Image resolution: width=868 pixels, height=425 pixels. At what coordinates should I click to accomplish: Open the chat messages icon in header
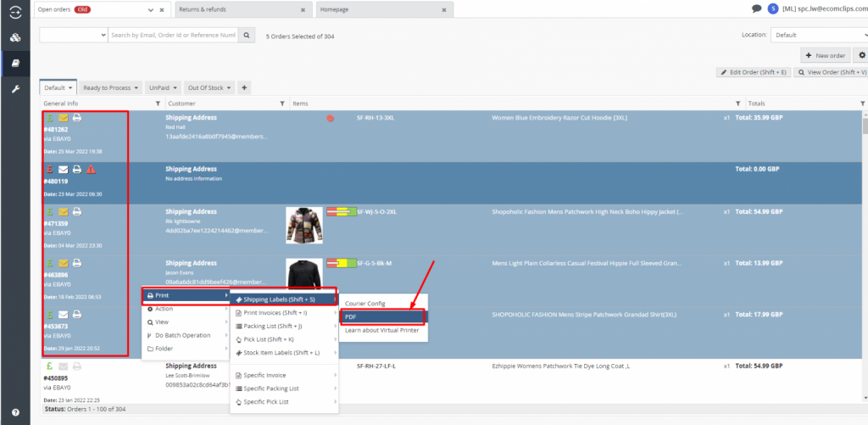point(756,8)
